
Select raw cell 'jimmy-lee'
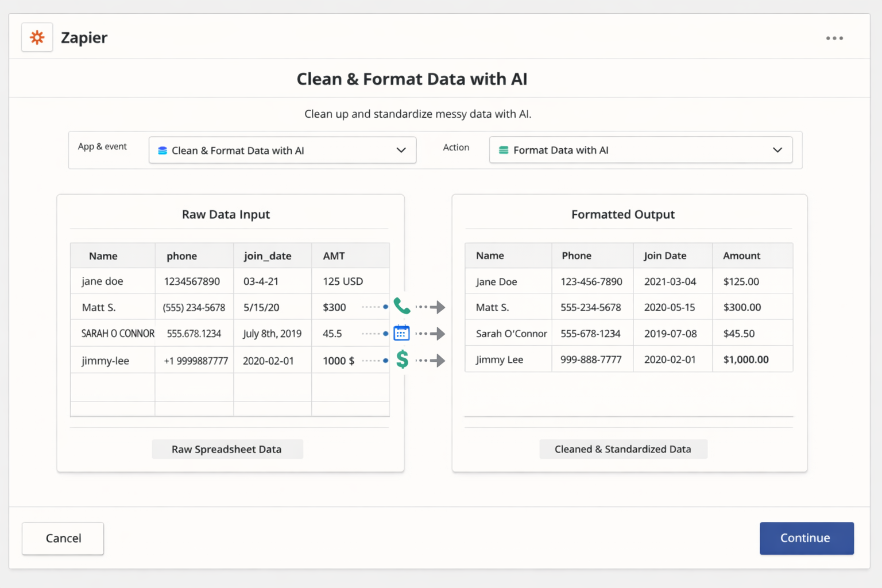(x=113, y=360)
